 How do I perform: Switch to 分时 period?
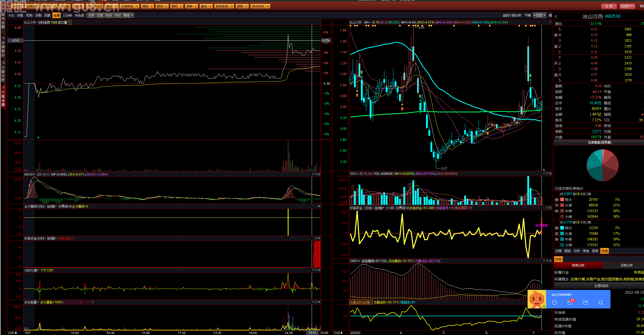[x=91, y=15]
